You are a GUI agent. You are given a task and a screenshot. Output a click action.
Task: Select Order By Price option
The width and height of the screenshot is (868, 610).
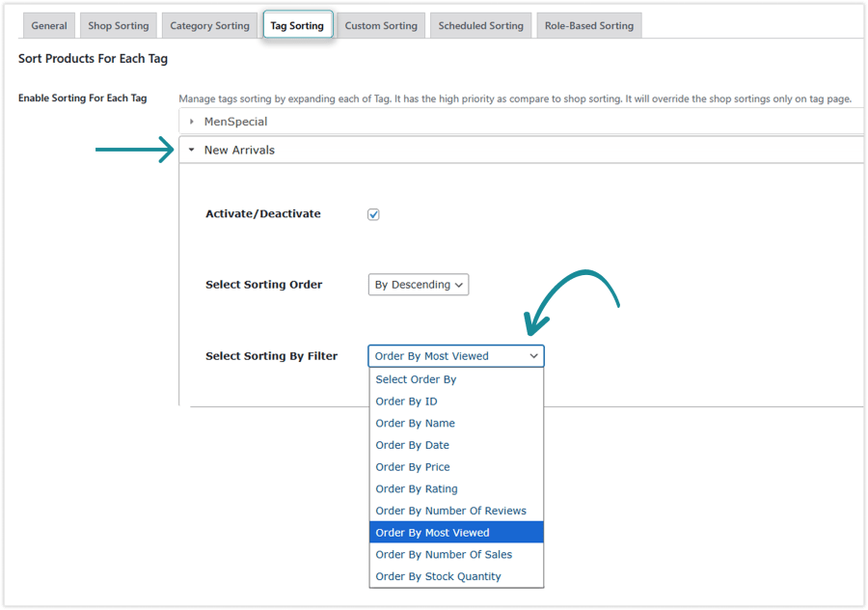pos(413,466)
